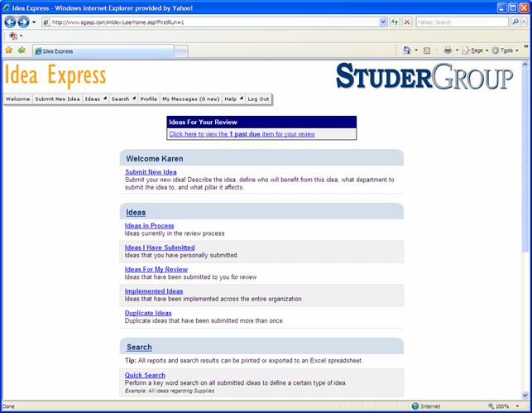Click the Welcome menu item
This screenshot has height=413, width=532.
click(x=17, y=98)
